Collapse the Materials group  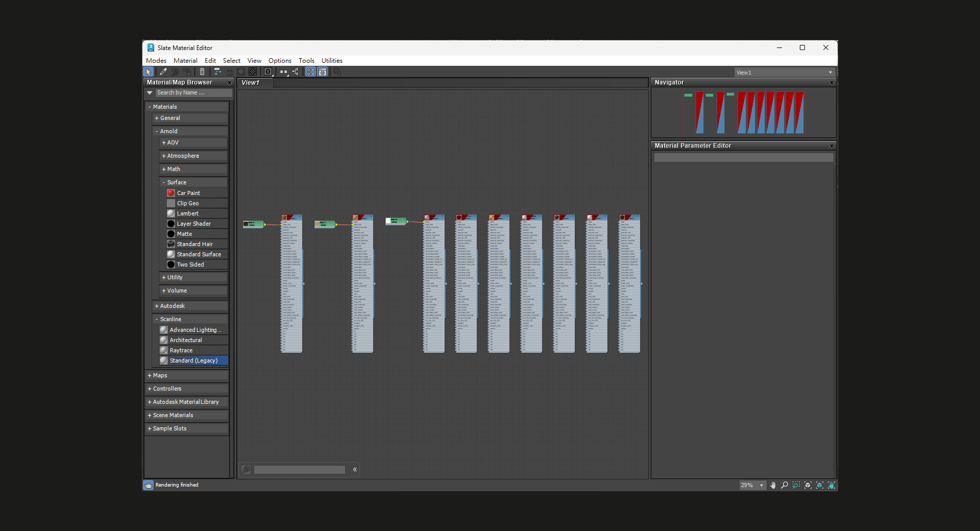(x=187, y=107)
